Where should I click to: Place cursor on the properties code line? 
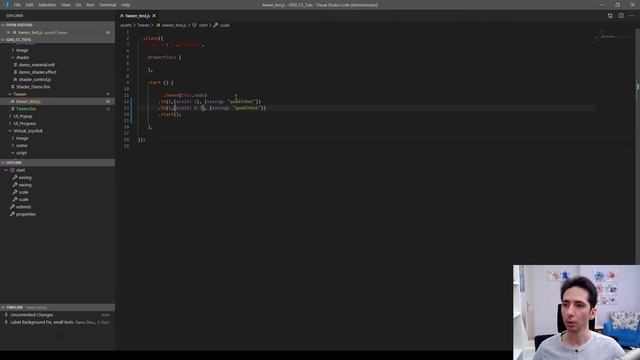pyautogui.click(x=164, y=57)
